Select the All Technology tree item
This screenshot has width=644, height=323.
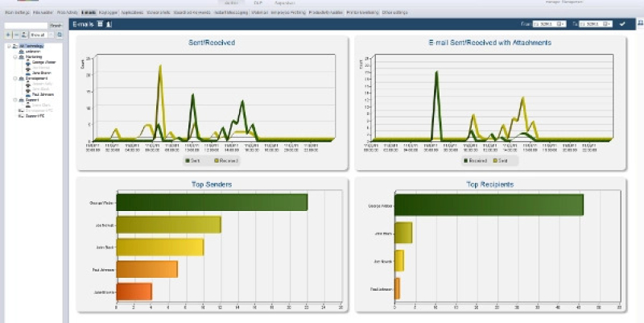[31, 46]
